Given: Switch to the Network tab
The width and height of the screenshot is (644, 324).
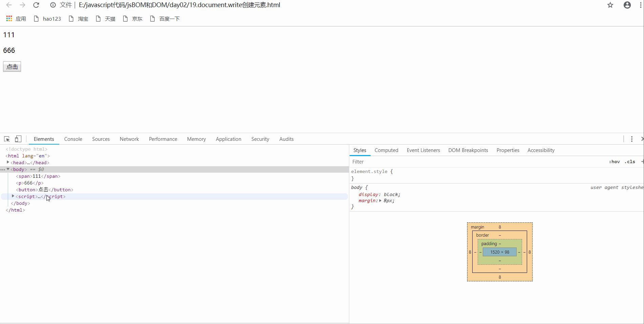Looking at the screenshot, I should (129, 139).
